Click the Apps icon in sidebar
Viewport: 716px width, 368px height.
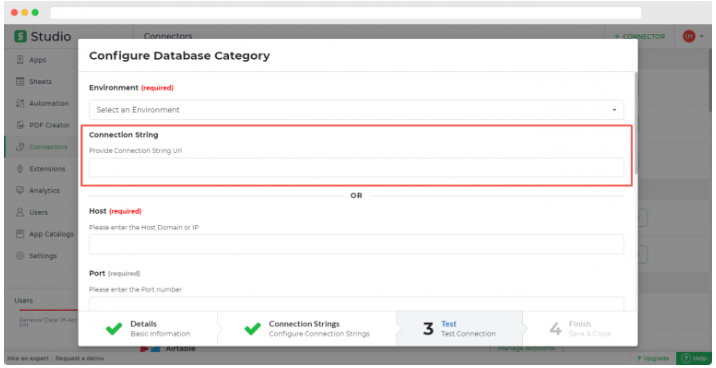click(20, 60)
